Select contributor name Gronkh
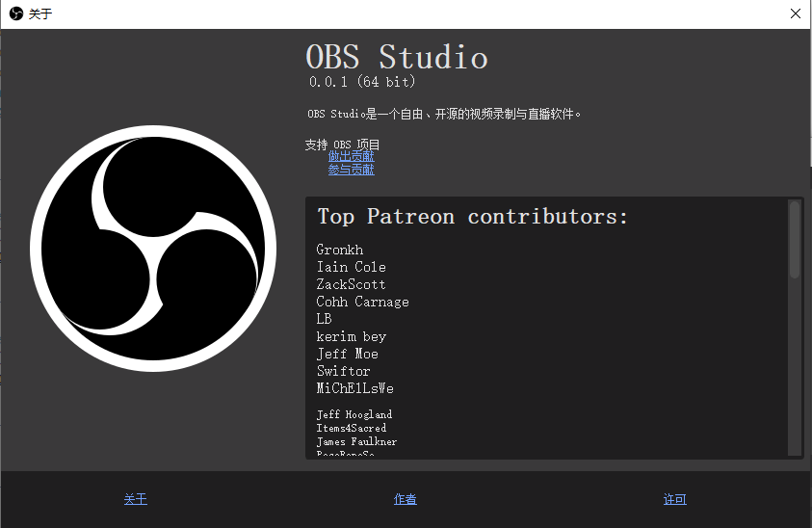The width and height of the screenshot is (812, 528). (340, 250)
